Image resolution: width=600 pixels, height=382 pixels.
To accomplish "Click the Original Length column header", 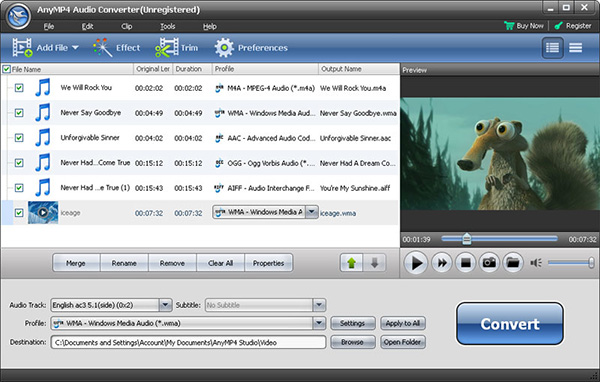I will click(x=153, y=69).
